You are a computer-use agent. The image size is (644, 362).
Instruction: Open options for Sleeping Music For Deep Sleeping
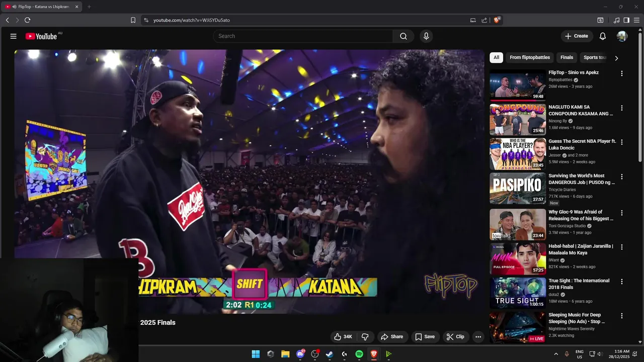pos(621,316)
